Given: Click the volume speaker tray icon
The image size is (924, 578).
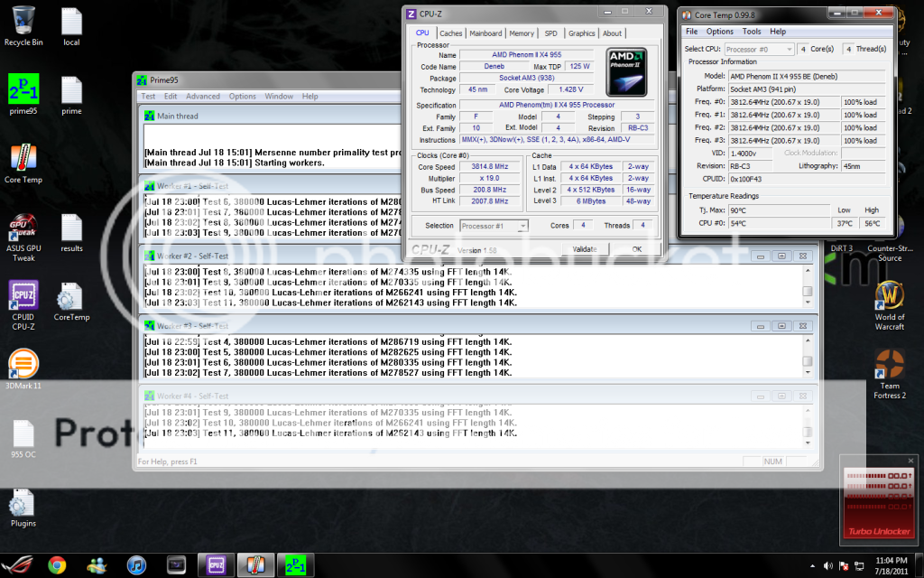Looking at the screenshot, I should point(828,565).
